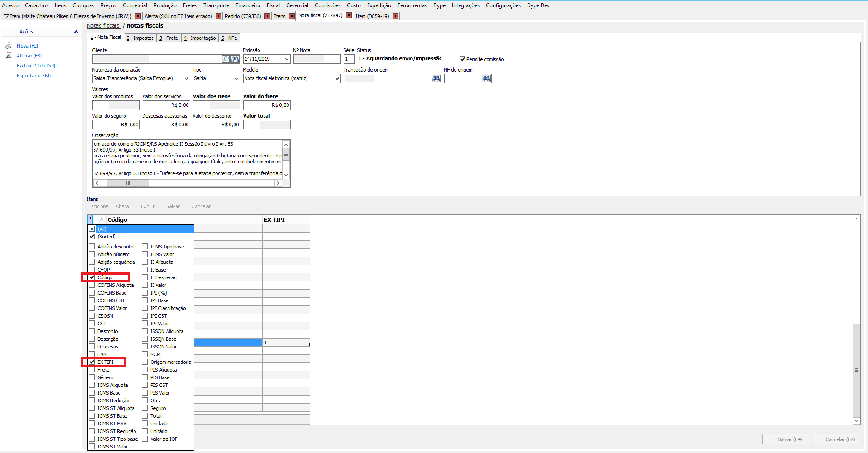Image resolution: width=868 pixels, height=453 pixels.
Task: Close the Item (D859-19) tab
Action: (x=396, y=16)
